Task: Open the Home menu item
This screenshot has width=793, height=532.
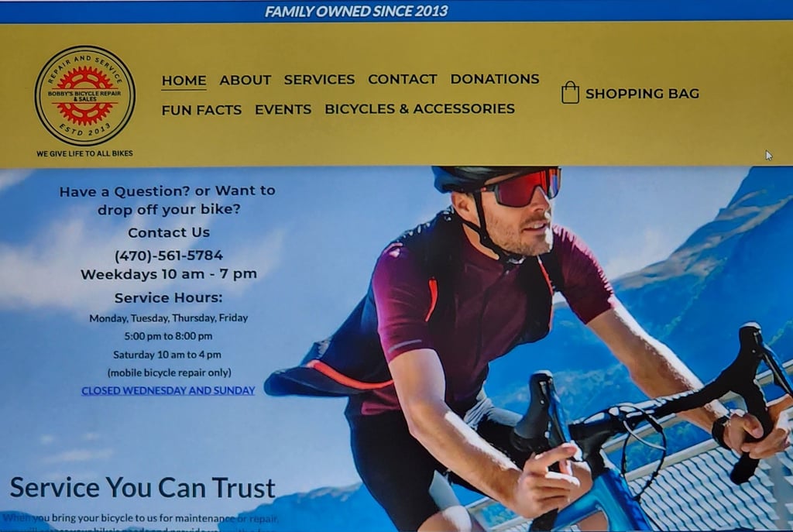Action: (x=184, y=81)
